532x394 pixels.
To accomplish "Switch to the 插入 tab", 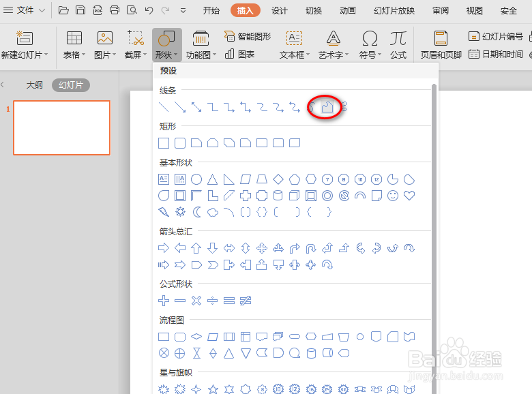I will tap(246, 10).
